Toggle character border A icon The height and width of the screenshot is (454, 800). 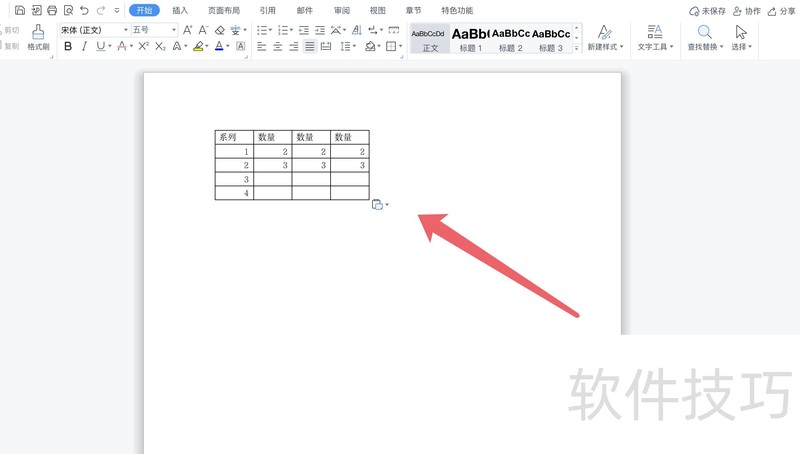(241, 46)
